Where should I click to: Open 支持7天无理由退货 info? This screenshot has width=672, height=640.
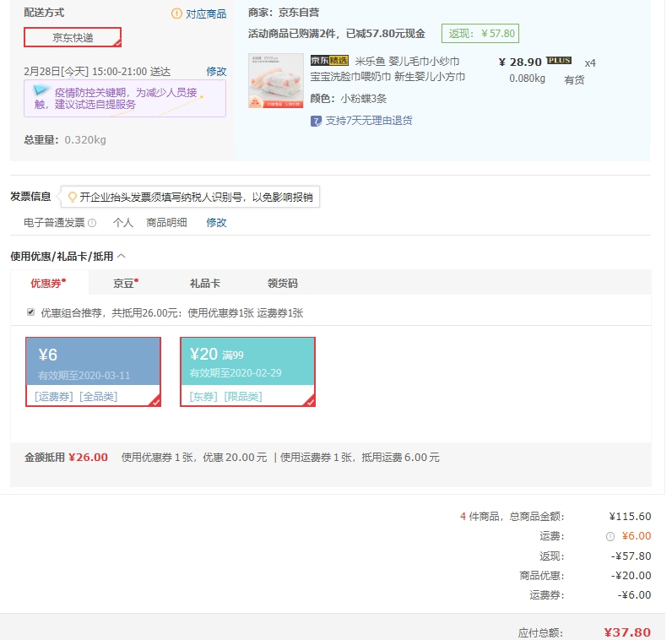(369, 121)
